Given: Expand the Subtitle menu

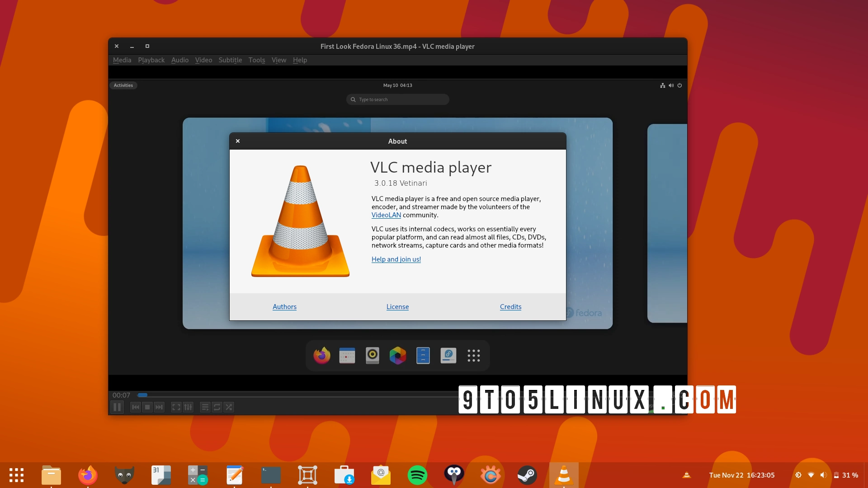Looking at the screenshot, I should tap(230, 60).
